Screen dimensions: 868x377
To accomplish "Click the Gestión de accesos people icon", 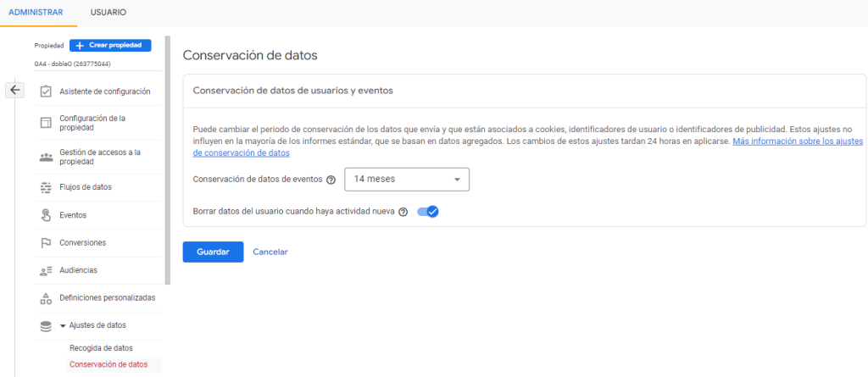I will [x=46, y=158].
